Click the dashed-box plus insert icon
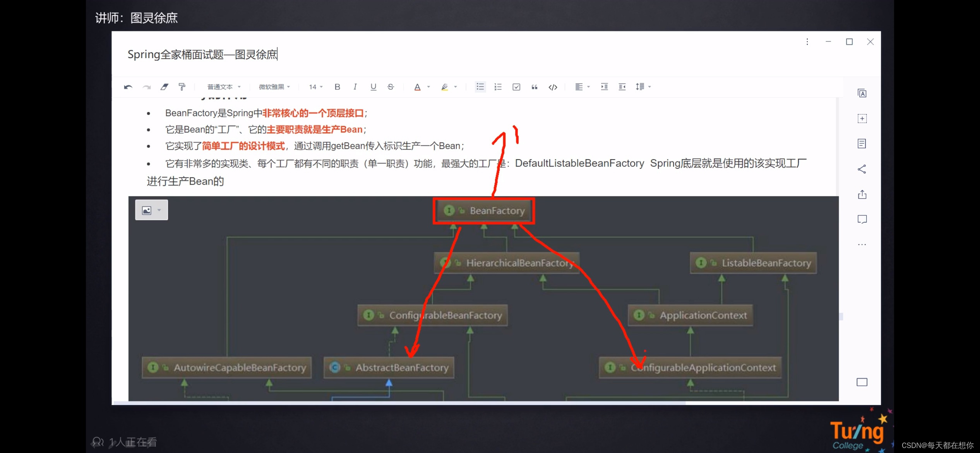 (x=862, y=118)
